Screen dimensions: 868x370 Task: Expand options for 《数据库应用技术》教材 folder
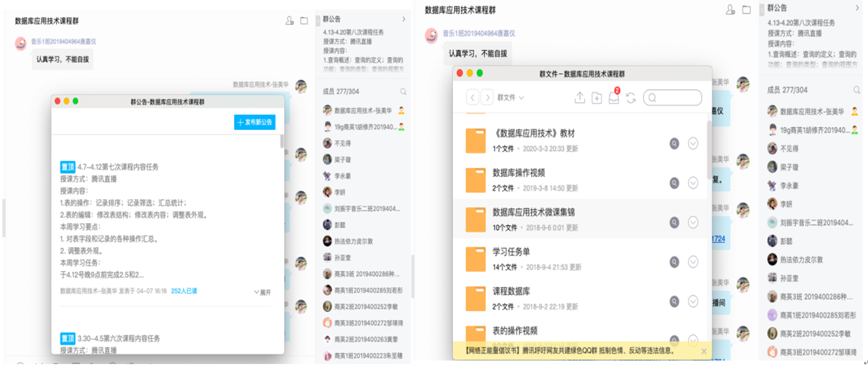click(693, 143)
